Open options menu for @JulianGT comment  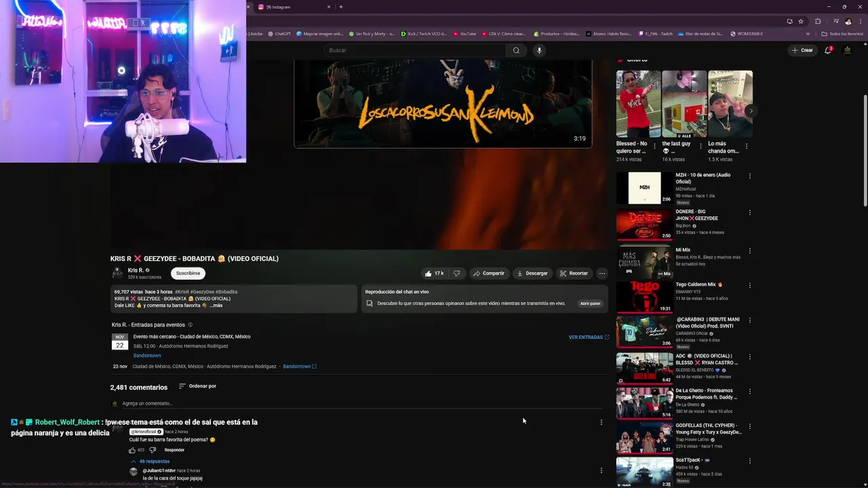(x=601, y=470)
